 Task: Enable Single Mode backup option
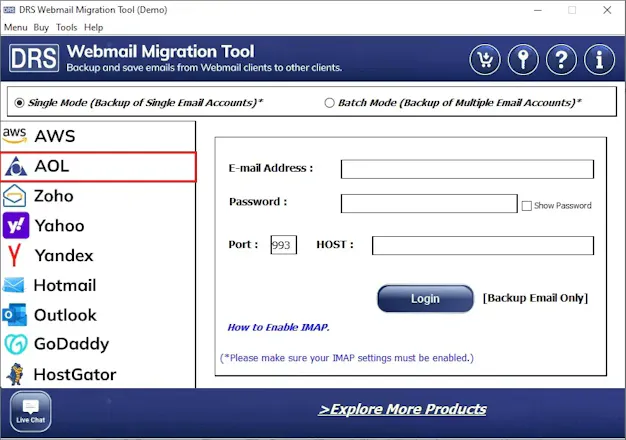19,103
